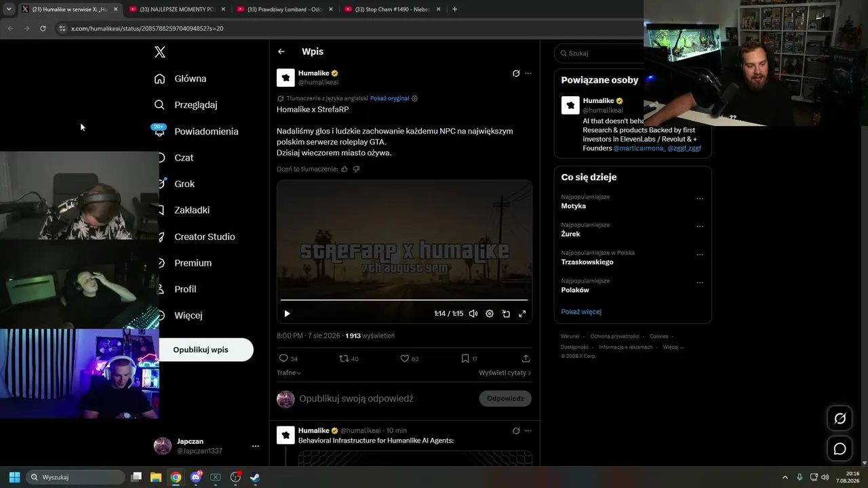This screenshot has width=868, height=488.
Task: Open the reply icon showing 34
Action: point(288,359)
